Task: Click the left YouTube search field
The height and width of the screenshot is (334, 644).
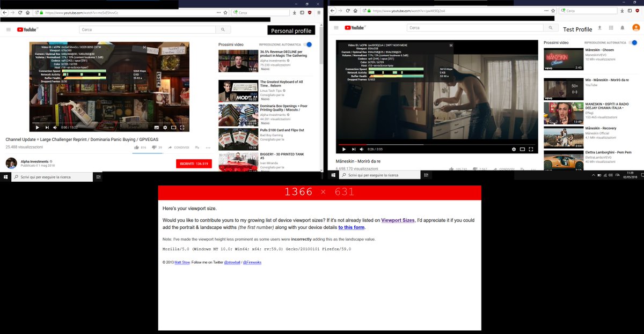Action: point(147,29)
